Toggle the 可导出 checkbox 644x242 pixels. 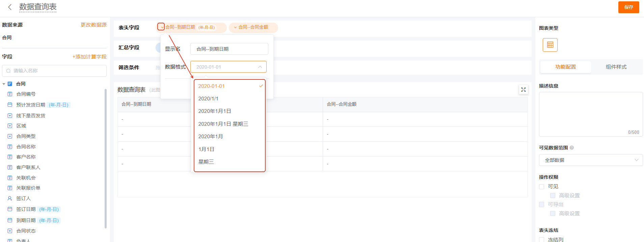[x=542, y=204]
